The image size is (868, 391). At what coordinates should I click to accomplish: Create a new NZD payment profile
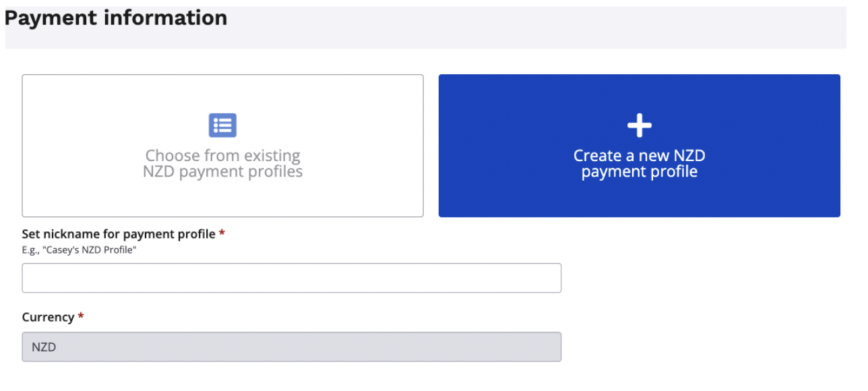pyautogui.click(x=639, y=164)
